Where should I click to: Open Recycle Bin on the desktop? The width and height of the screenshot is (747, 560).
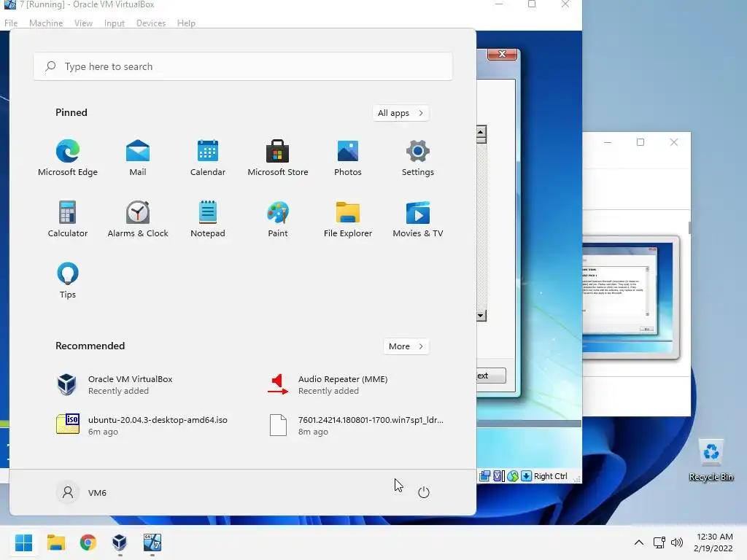tap(711, 461)
